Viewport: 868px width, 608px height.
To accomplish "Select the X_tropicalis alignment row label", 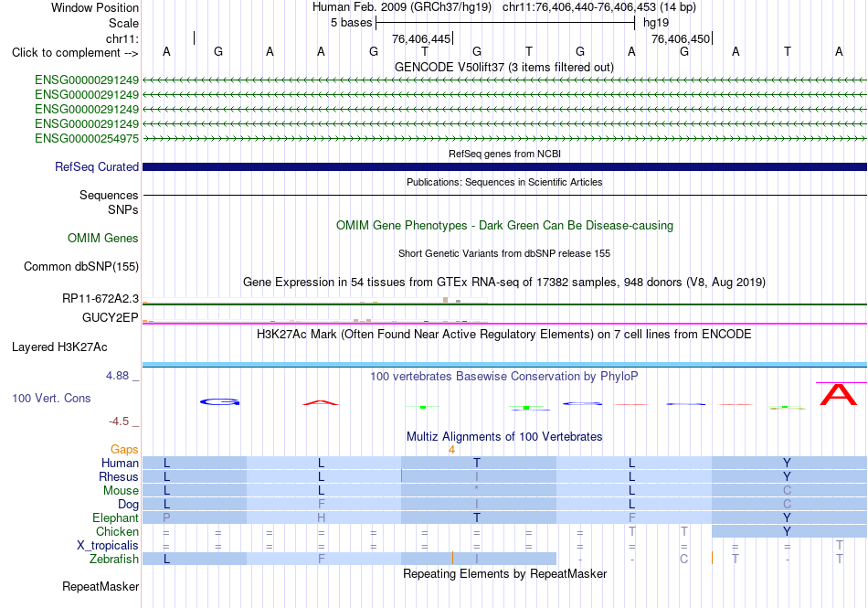I will tap(108, 546).
